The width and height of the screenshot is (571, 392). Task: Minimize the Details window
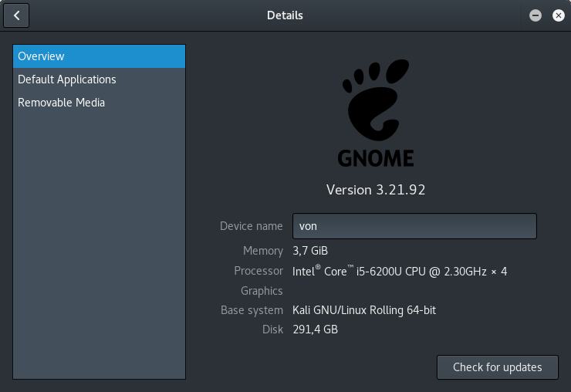point(536,15)
